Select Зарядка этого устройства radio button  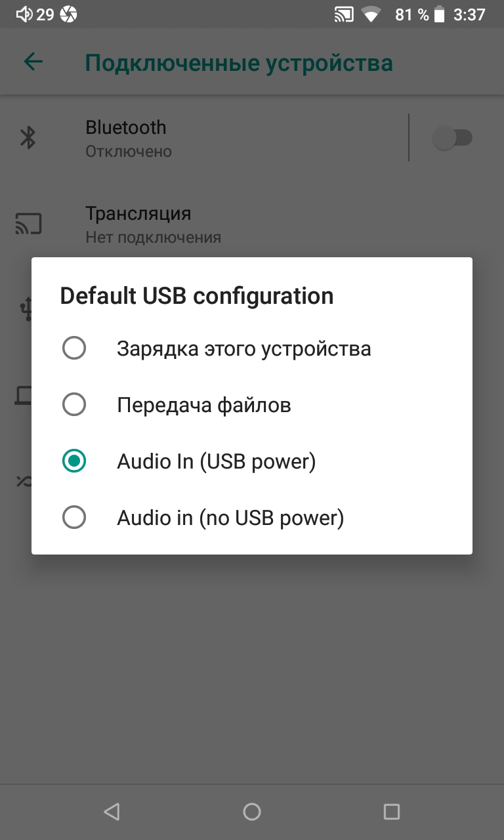pos(74,348)
